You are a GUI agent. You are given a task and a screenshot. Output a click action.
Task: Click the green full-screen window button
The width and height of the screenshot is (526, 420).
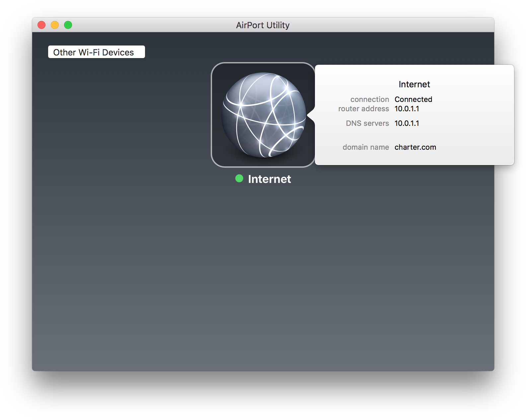(x=68, y=25)
